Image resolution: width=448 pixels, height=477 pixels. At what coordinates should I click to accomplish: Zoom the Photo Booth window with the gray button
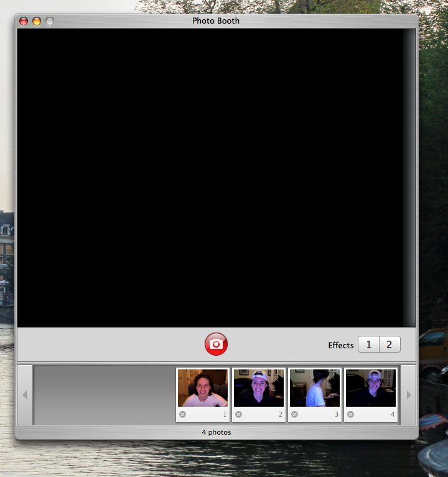click(50, 21)
